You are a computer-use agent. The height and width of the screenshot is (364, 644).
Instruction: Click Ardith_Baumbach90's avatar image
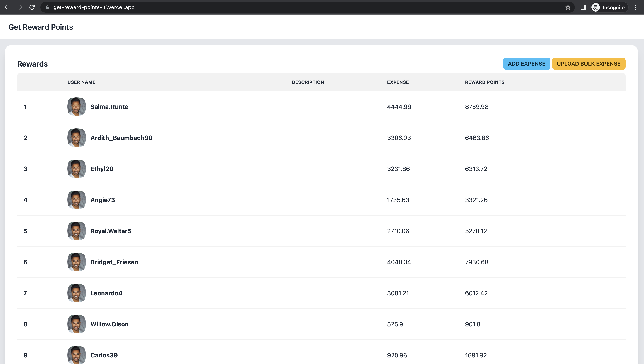point(77,138)
